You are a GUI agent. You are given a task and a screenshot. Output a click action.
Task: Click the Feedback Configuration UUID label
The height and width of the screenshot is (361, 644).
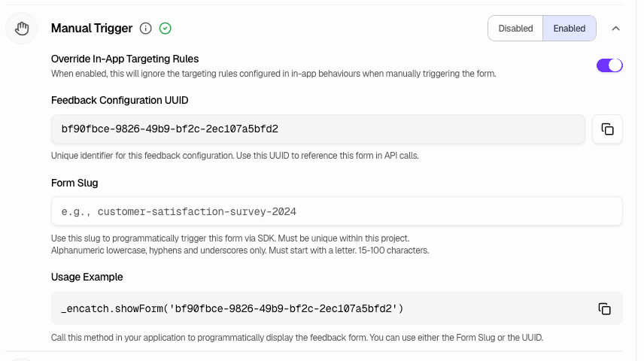[120, 100]
